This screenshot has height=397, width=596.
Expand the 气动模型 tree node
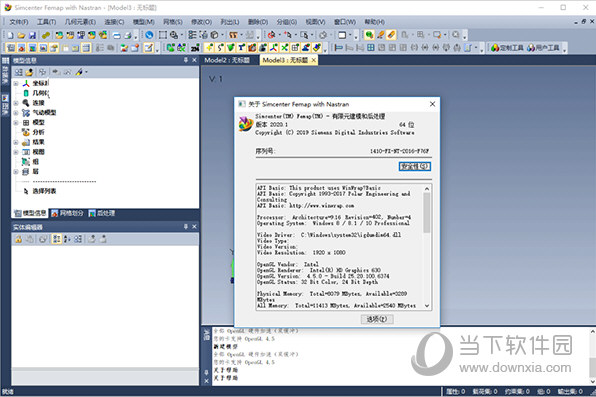point(16,113)
